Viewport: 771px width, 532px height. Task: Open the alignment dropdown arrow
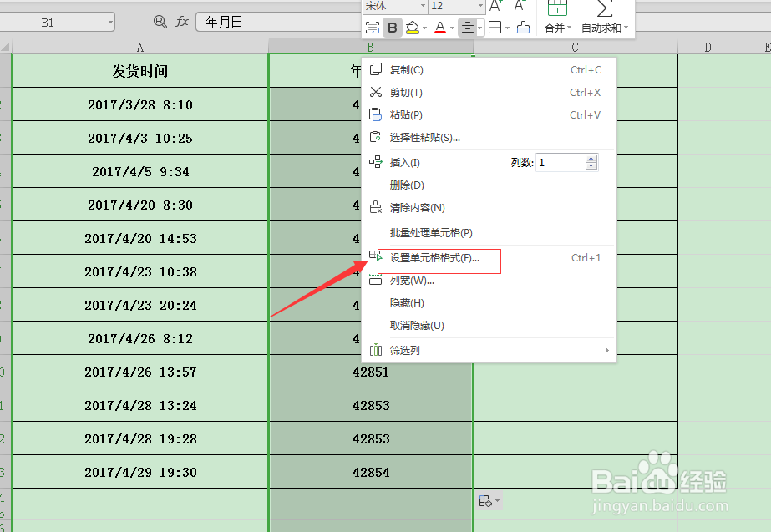[480, 28]
